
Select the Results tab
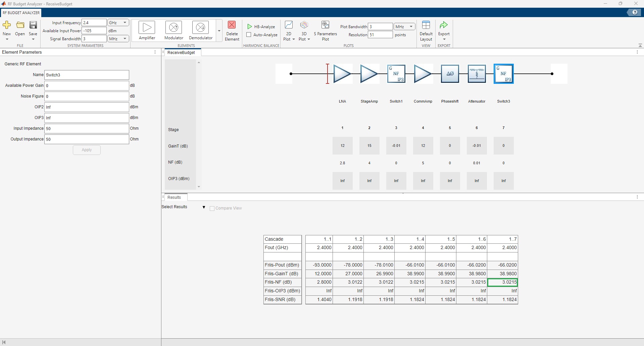coord(174,197)
